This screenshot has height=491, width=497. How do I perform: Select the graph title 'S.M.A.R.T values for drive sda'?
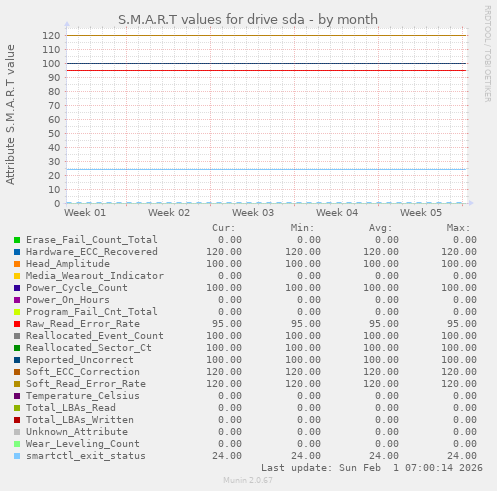click(211, 19)
